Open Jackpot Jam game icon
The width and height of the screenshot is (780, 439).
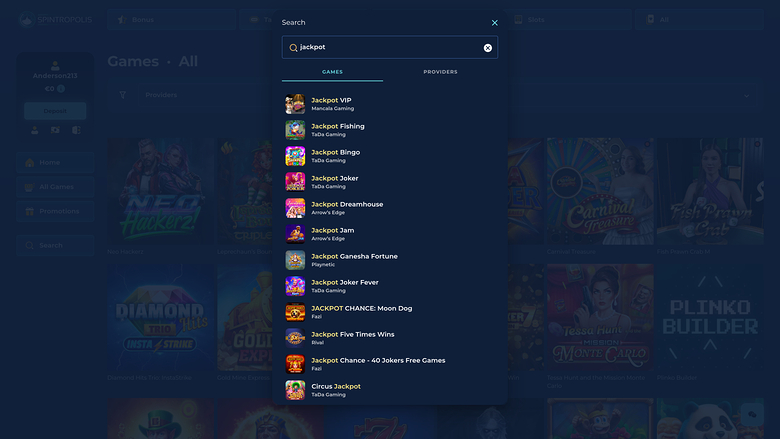pyautogui.click(x=295, y=234)
